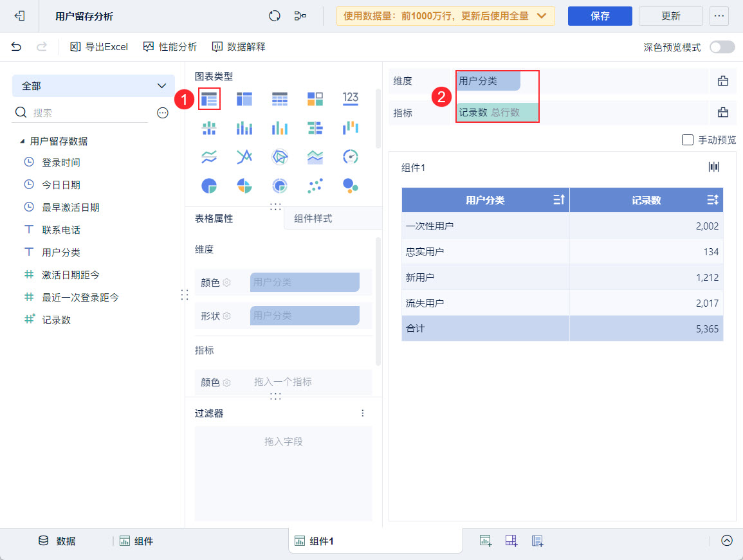This screenshot has height=560, width=743.
Task: Click the circular refresh icon in header
Action: point(274,16)
